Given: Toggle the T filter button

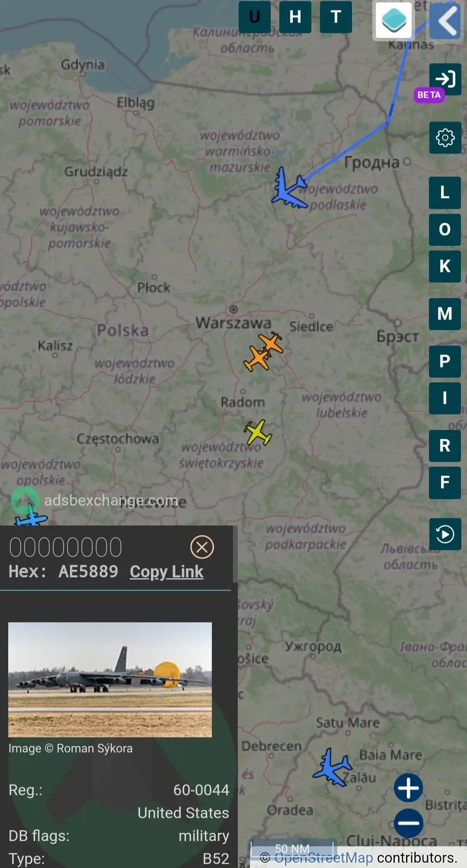Looking at the screenshot, I should tap(336, 17).
